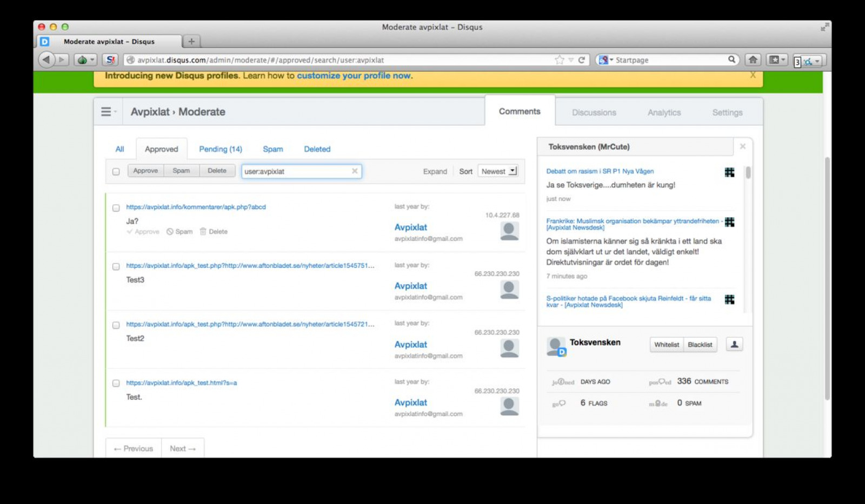Open Debatt om rasism i SR P1 link

pyautogui.click(x=600, y=171)
